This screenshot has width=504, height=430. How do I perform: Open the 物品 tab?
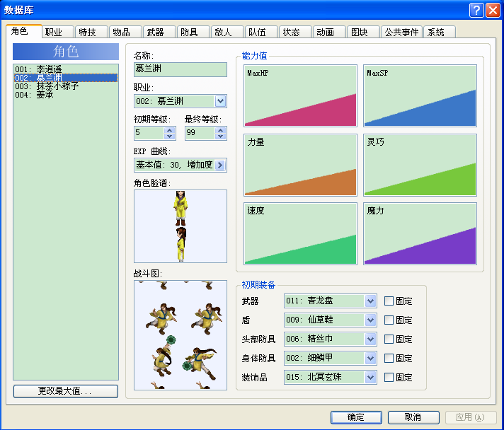(x=126, y=32)
